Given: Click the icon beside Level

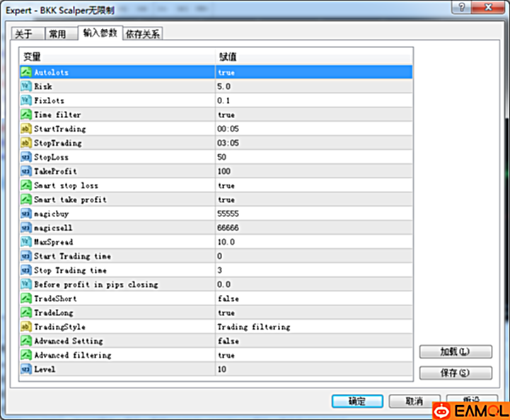Looking at the screenshot, I should pyautogui.click(x=26, y=369).
